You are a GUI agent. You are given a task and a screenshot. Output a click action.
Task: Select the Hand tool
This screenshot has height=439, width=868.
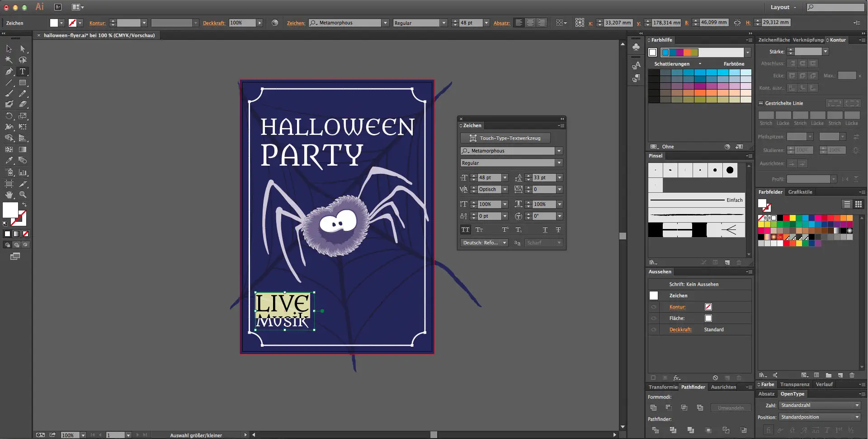[9, 194]
